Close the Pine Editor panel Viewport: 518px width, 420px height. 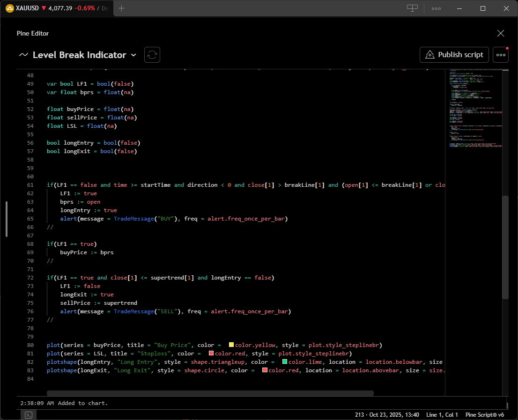501,33
